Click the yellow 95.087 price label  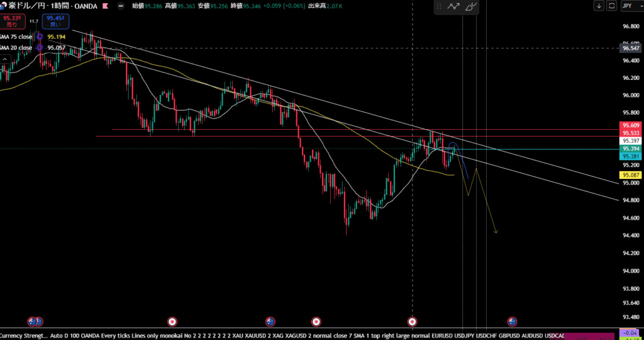point(630,174)
